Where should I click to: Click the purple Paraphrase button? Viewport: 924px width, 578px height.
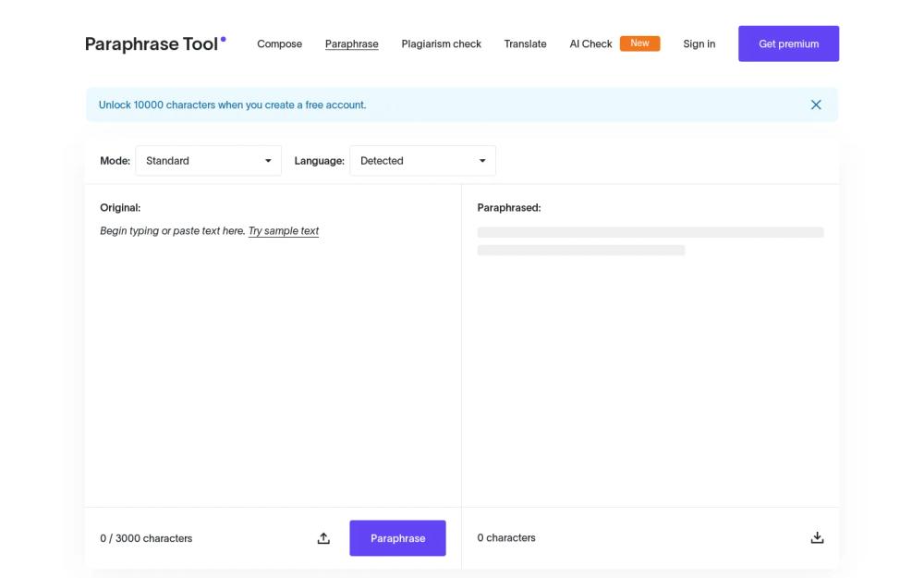[397, 538]
